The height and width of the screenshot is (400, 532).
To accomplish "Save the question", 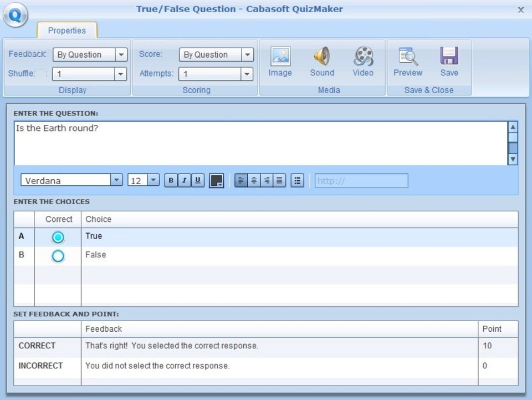I will pos(449,61).
